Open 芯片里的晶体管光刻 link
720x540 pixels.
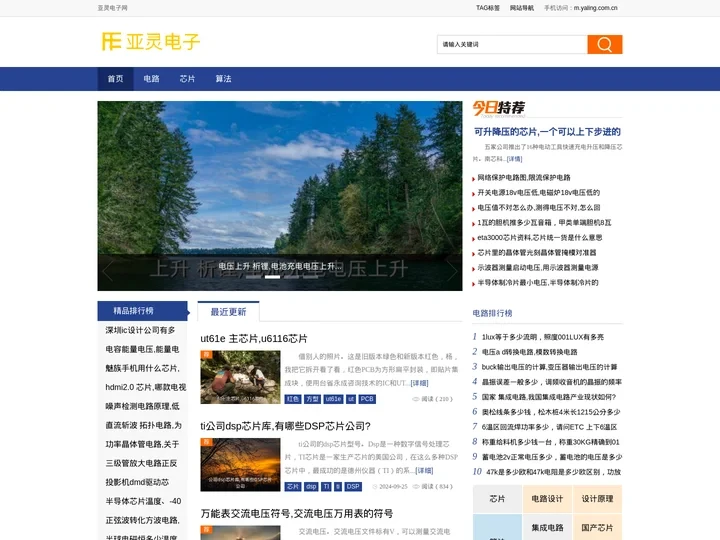pyautogui.click(x=537, y=253)
